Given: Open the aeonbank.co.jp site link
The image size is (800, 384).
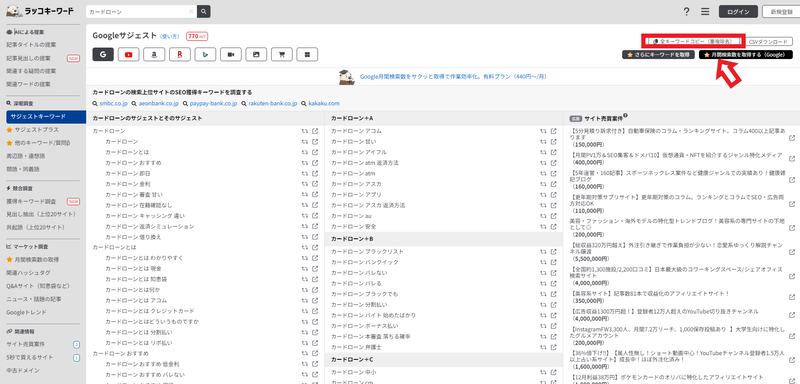Looking at the screenshot, I should tap(159, 104).
